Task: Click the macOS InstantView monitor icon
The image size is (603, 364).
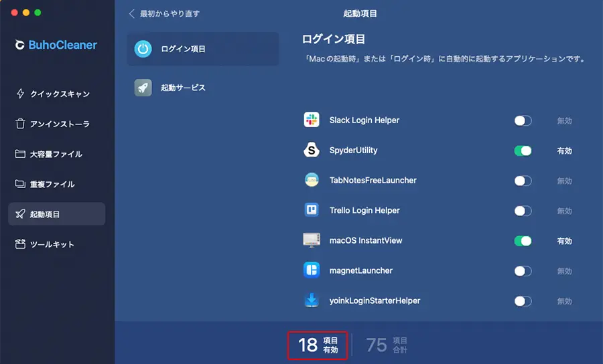Action: click(312, 240)
